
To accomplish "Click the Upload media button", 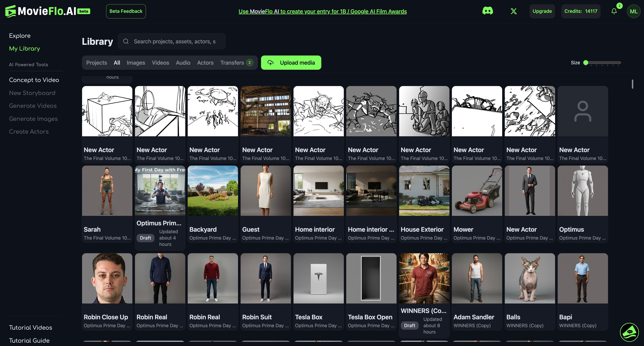I will click(291, 63).
